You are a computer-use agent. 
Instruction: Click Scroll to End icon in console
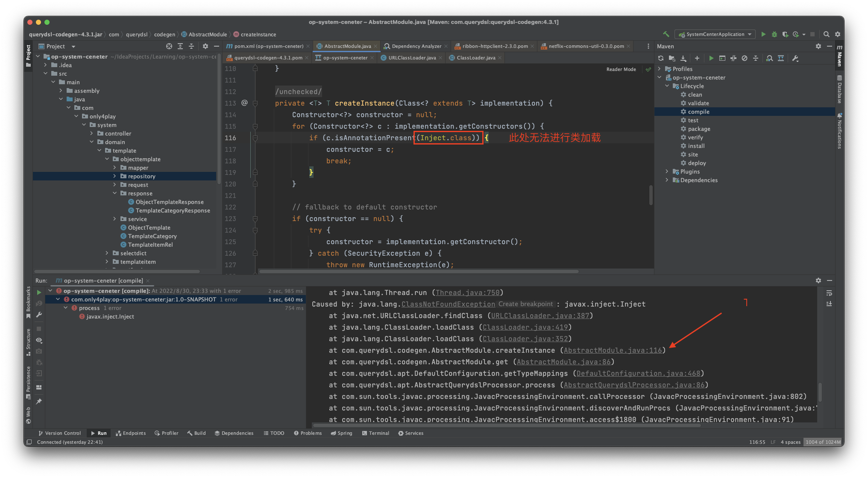pos(829,304)
